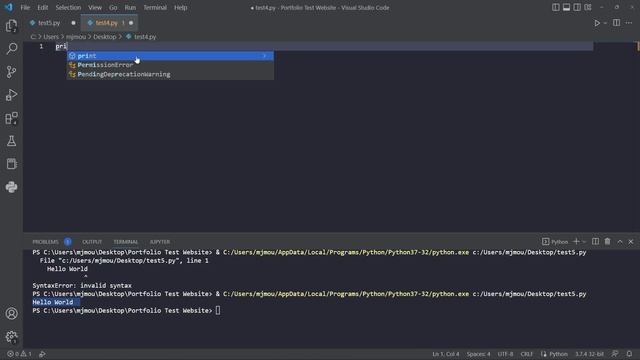
Task: Maximize the panel with chevron up
Action: tap(620, 242)
